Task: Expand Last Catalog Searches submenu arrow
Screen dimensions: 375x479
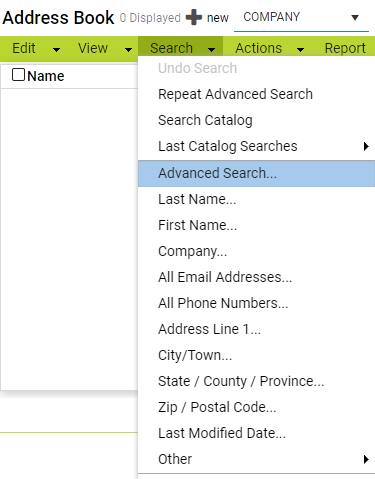Action: pos(366,146)
